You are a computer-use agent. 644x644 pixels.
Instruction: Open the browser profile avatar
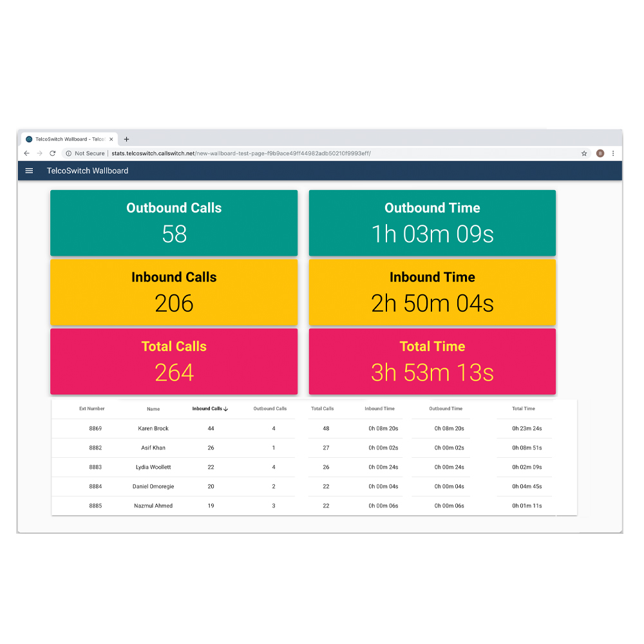(x=600, y=153)
